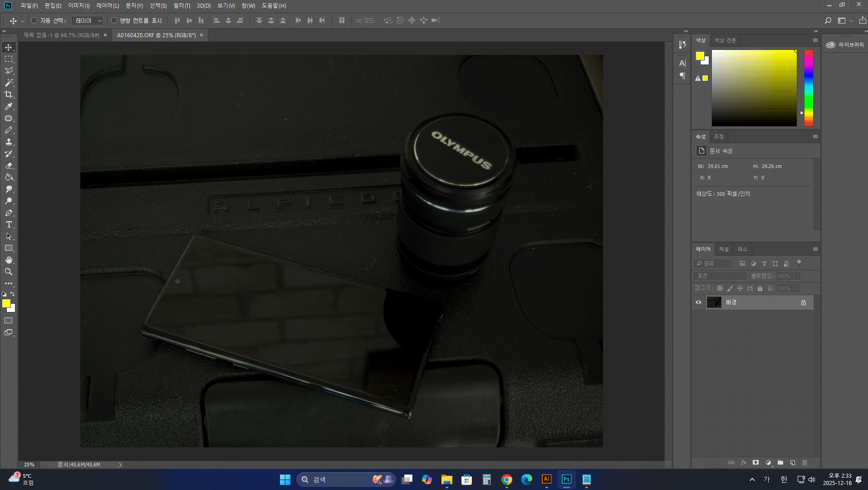
Task: Click the Windows Start button
Action: coord(285,480)
